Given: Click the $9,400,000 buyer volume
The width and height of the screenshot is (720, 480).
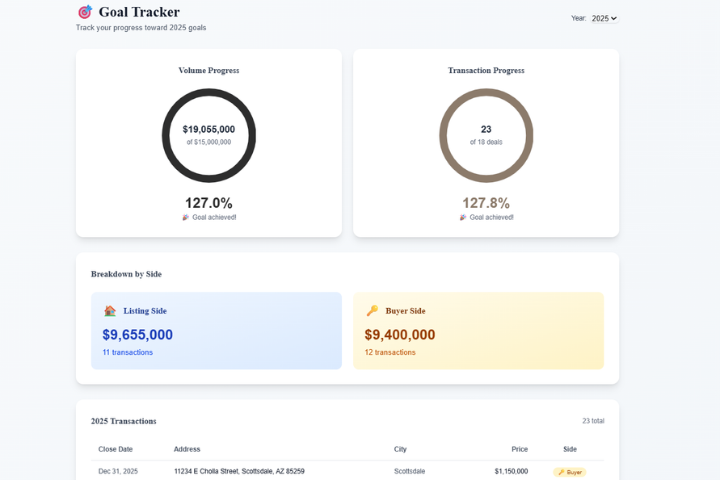Looking at the screenshot, I should 400,335.
